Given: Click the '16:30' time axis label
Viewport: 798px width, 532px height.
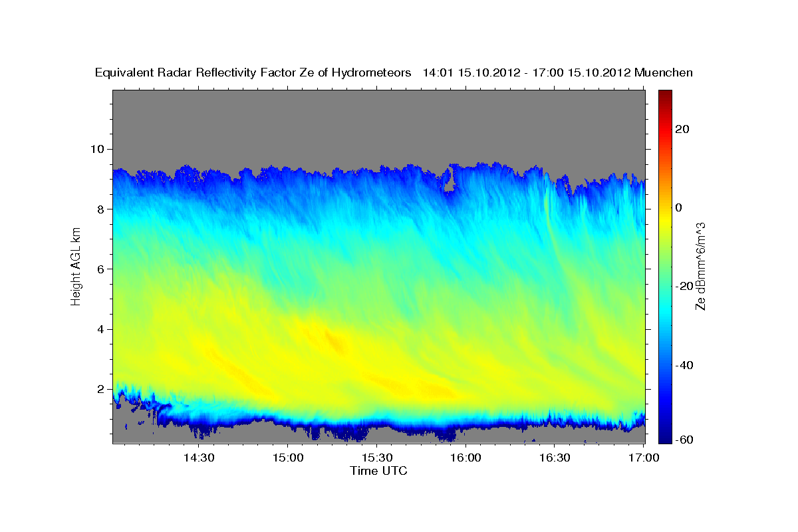Looking at the screenshot, I should tap(555, 458).
